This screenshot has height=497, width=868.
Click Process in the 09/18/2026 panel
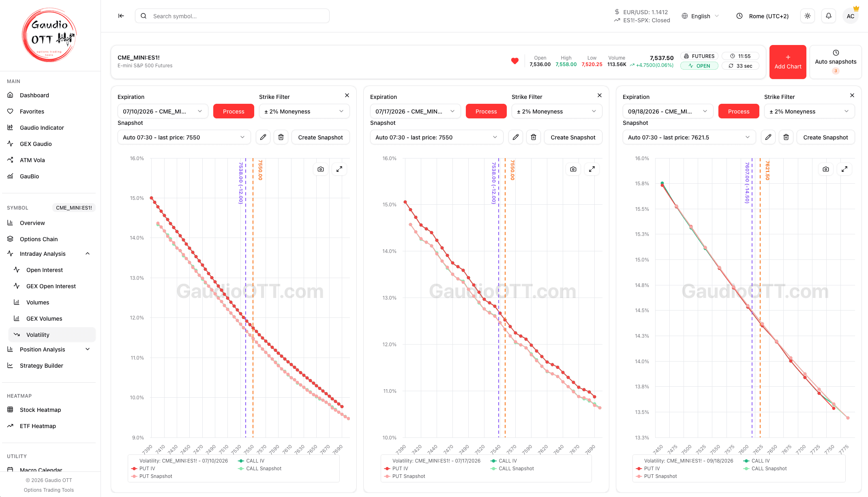(738, 111)
